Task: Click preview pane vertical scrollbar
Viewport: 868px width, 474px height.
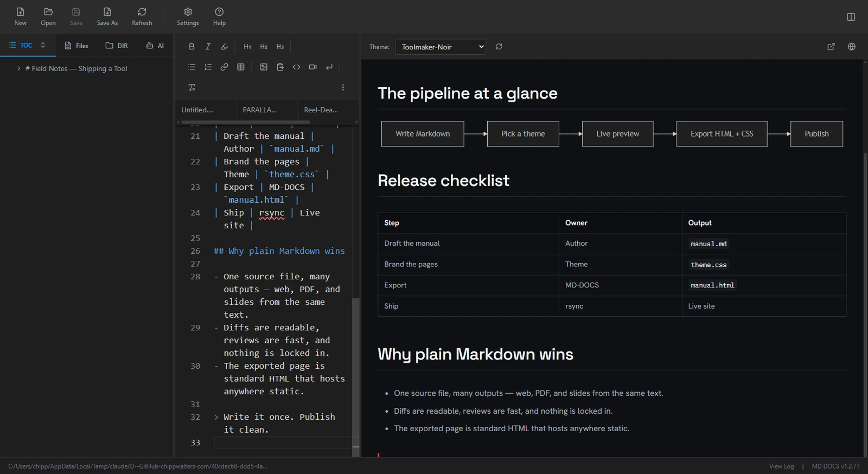Action: click(x=865, y=304)
